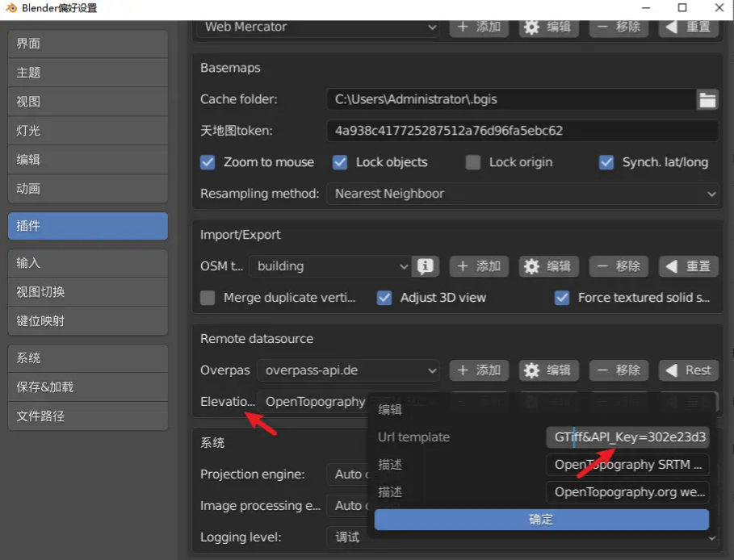734x560 pixels.
Task: Click Remove button in Overpass row
Action: [x=619, y=370]
